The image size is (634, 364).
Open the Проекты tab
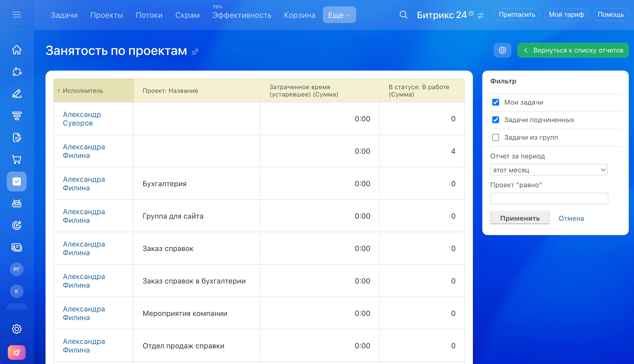pos(106,15)
